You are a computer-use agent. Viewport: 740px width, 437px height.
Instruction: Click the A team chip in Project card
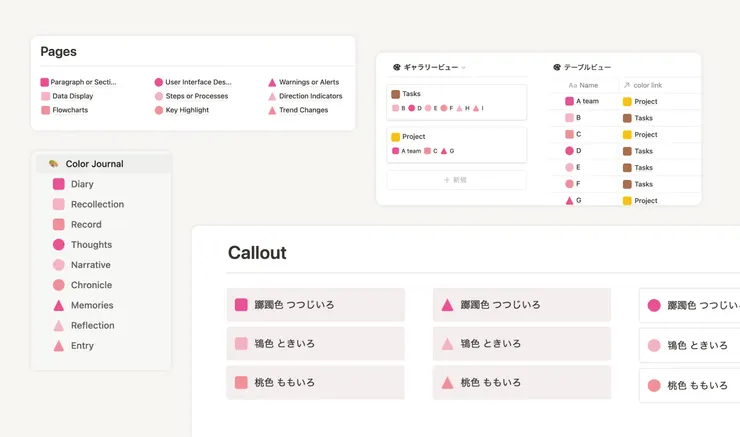click(x=406, y=151)
